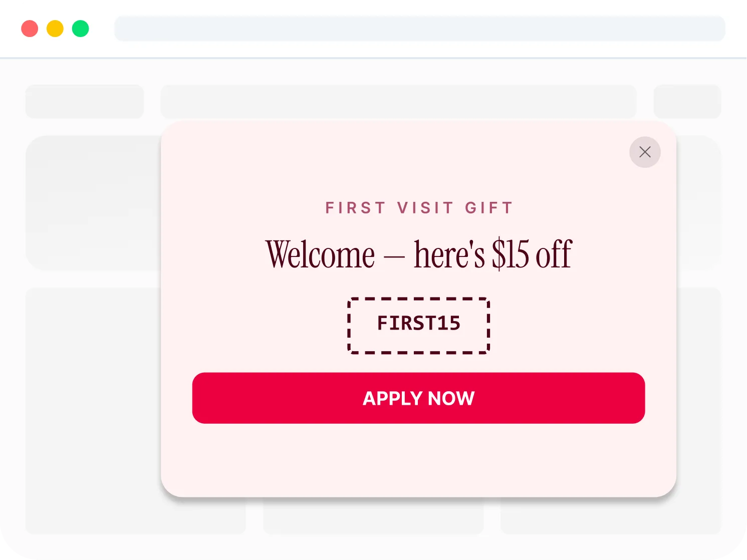747x560 pixels.
Task: Select the FIRST15 coupon code box
Action: coord(418,326)
